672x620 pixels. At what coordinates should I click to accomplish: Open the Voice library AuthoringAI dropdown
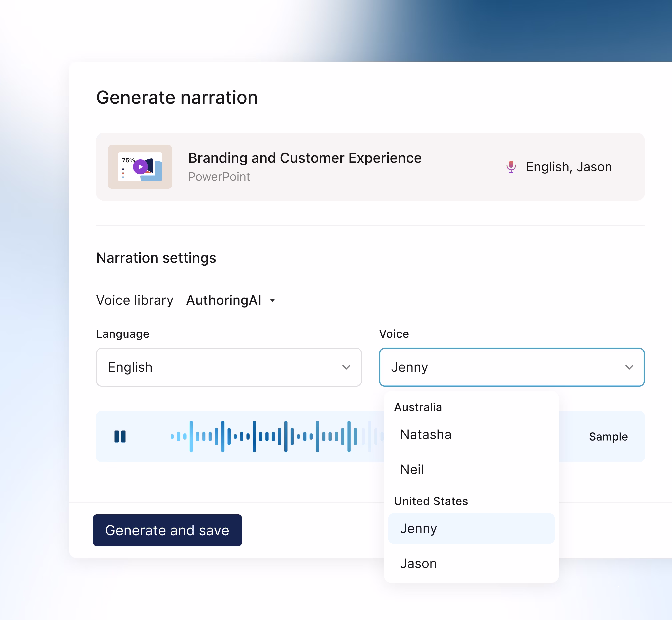coord(231,300)
